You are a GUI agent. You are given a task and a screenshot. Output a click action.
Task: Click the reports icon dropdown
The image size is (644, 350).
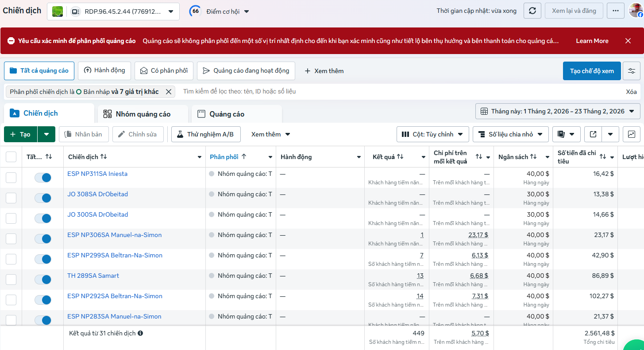pyautogui.click(x=567, y=134)
